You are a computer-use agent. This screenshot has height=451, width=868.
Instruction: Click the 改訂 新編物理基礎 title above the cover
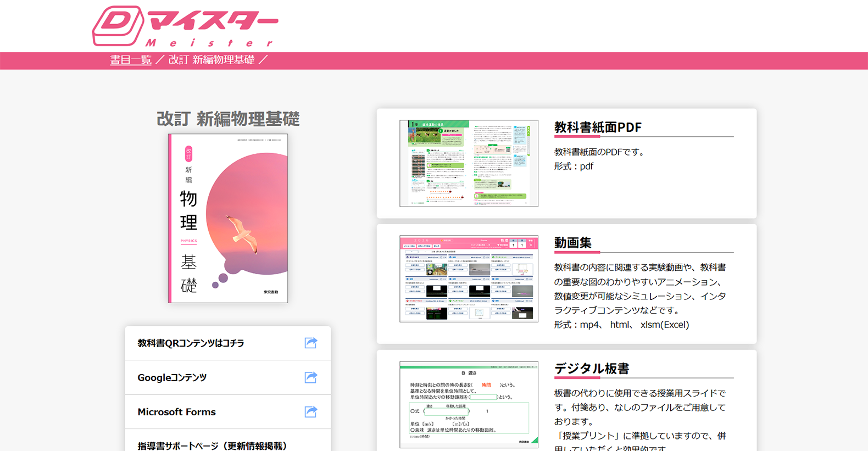pyautogui.click(x=228, y=119)
